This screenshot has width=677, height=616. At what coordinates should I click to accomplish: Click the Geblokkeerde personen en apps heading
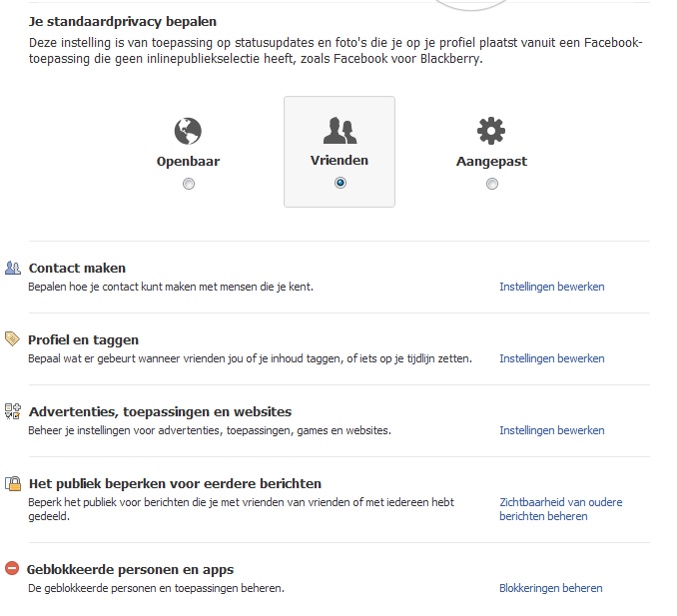(131, 569)
